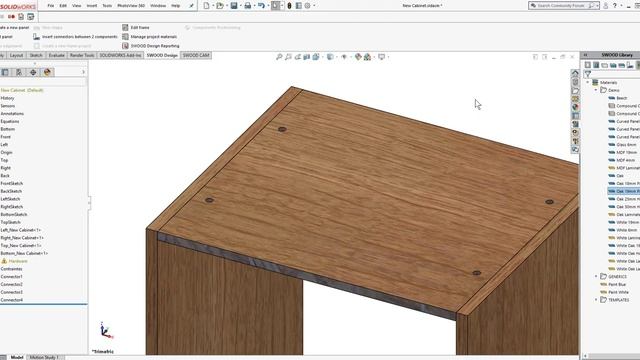Click the Manage project materials icon

point(125,36)
